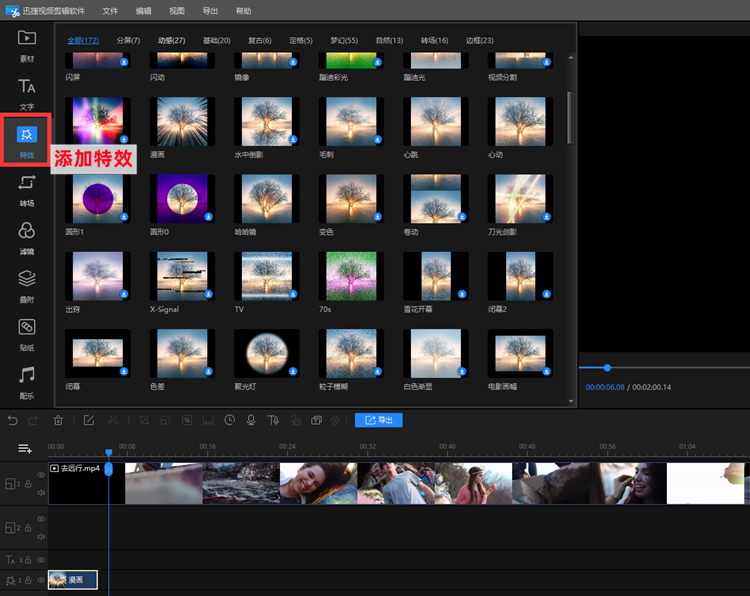Click the microphone voiceover icon
Screen dimensions: 750x596
[x=251, y=420]
